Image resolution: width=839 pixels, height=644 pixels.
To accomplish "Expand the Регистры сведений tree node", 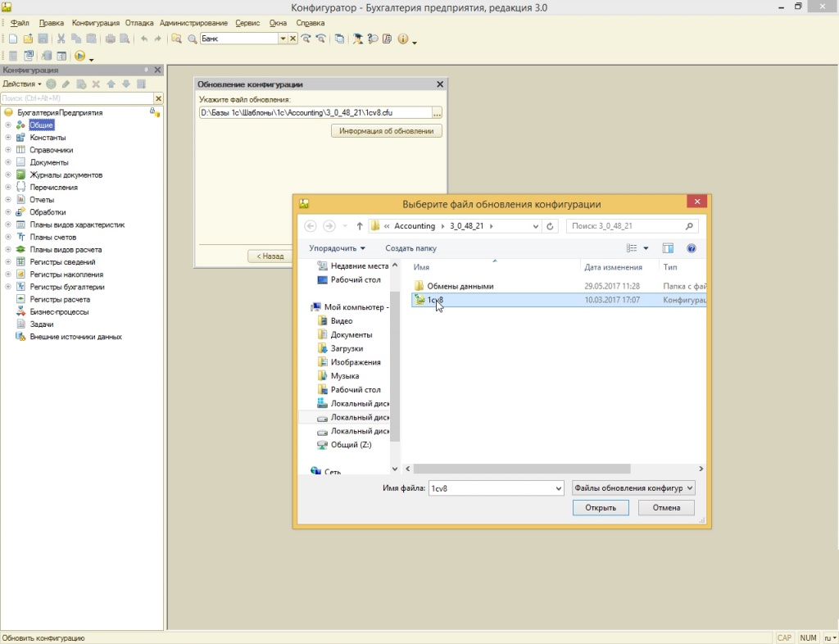I will click(8, 262).
